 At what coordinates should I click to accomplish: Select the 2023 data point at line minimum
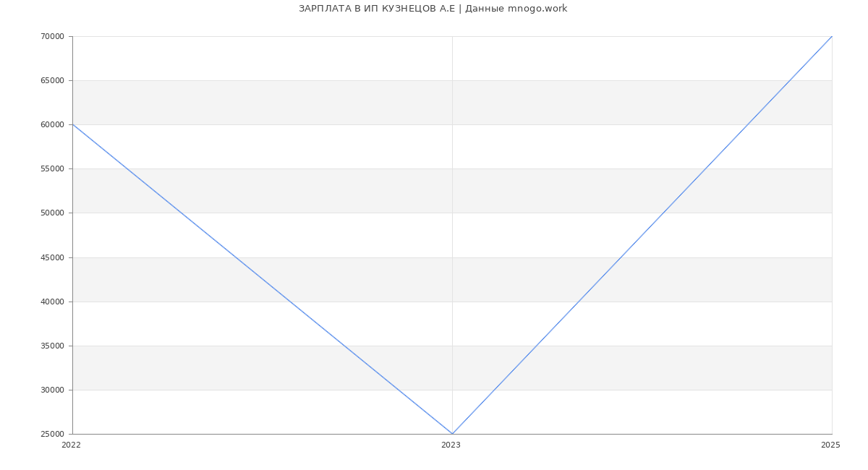[x=452, y=434]
